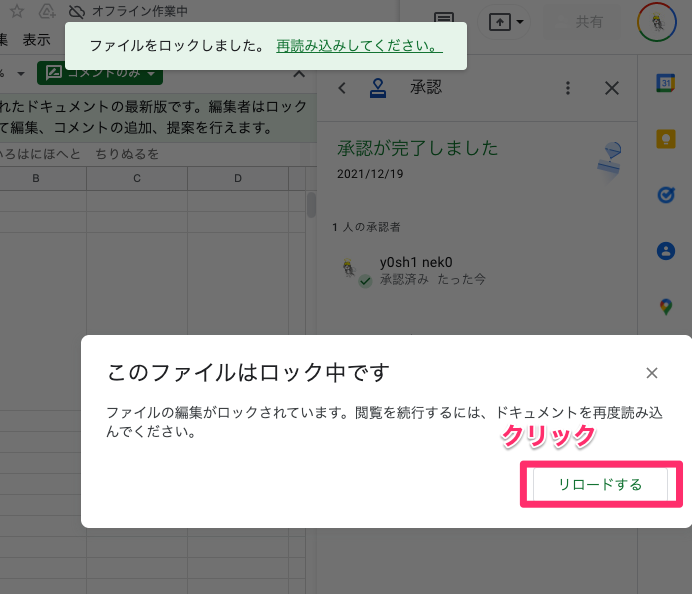Click the offline status cloud icon
Viewport: 692px width, 594px height.
[76, 12]
